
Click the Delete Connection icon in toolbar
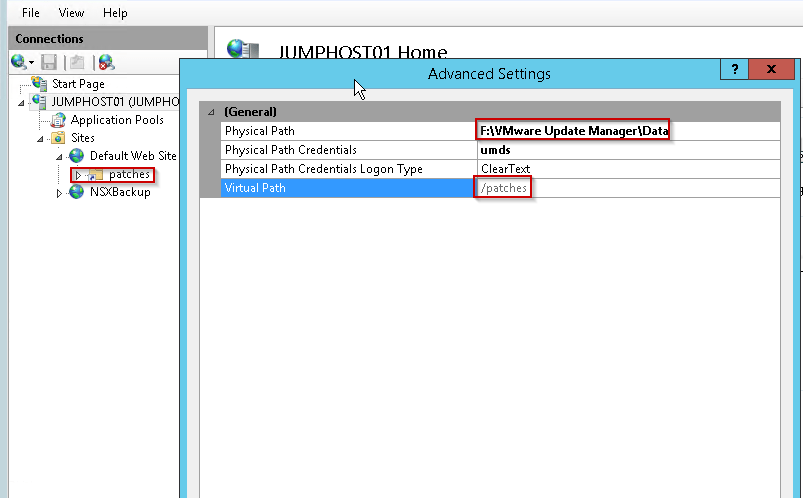point(106,62)
